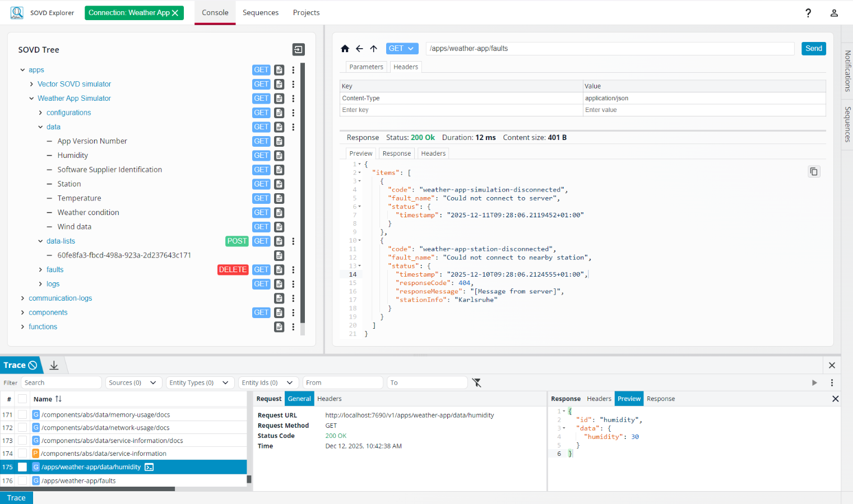Open HTTP method GET dropdown
Image resolution: width=853 pixels, height=504 pixels.
[x=402, y=49]
